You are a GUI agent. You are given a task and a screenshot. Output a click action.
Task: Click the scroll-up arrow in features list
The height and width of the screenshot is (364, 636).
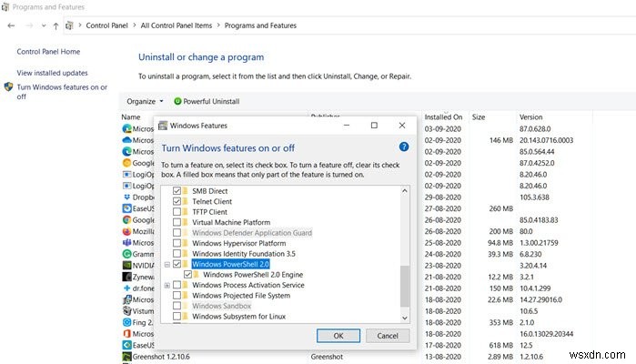click(x=404, y=191)
